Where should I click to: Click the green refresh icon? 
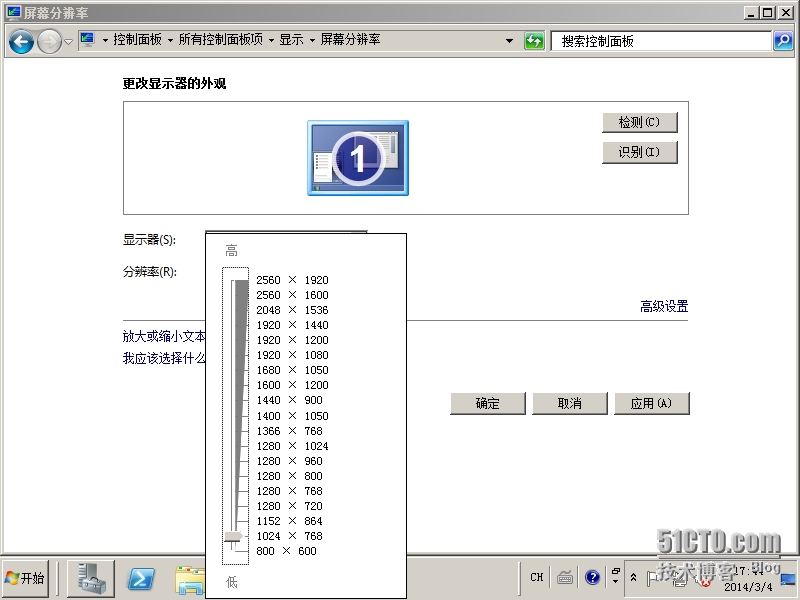(534, 41)
